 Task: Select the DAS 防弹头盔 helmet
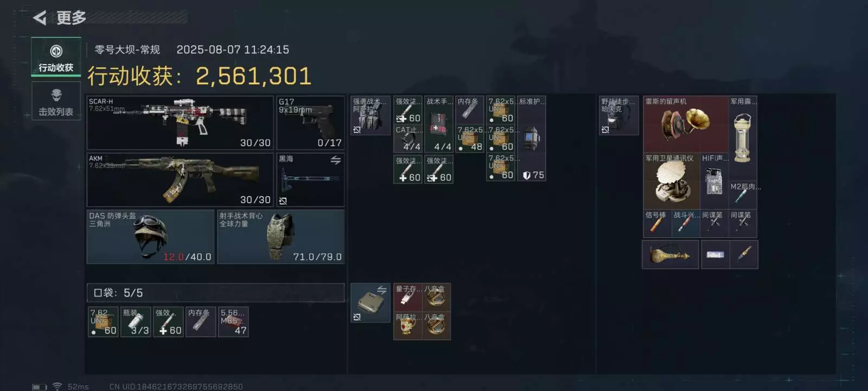point(151,237)
